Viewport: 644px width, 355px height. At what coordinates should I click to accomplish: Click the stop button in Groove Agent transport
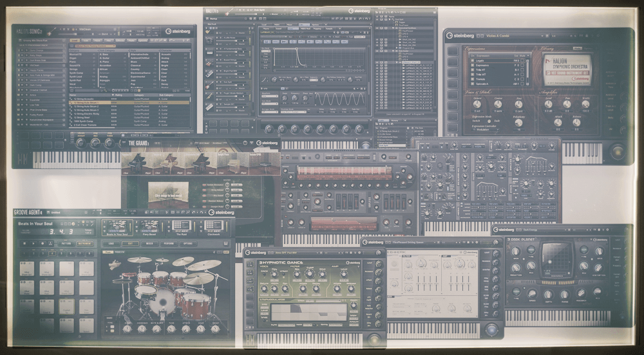pos(24,244)
